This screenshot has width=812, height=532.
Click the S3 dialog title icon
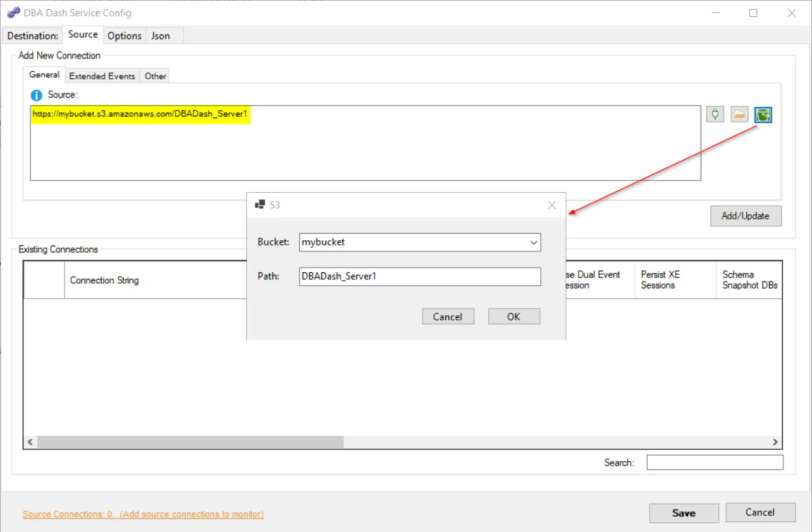click(260, 205)
